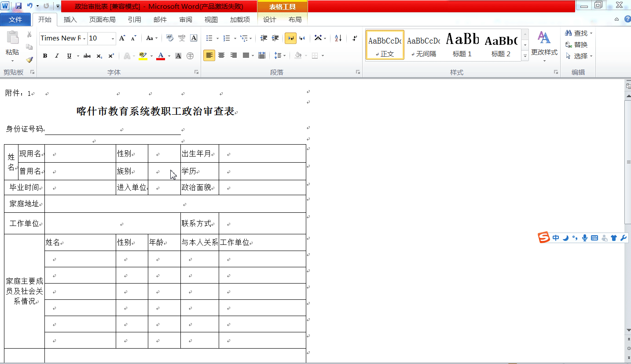Viewport: 631px width, 364px height.
Task: Apply strikethrough to text
Action: [x=87, y=55]
